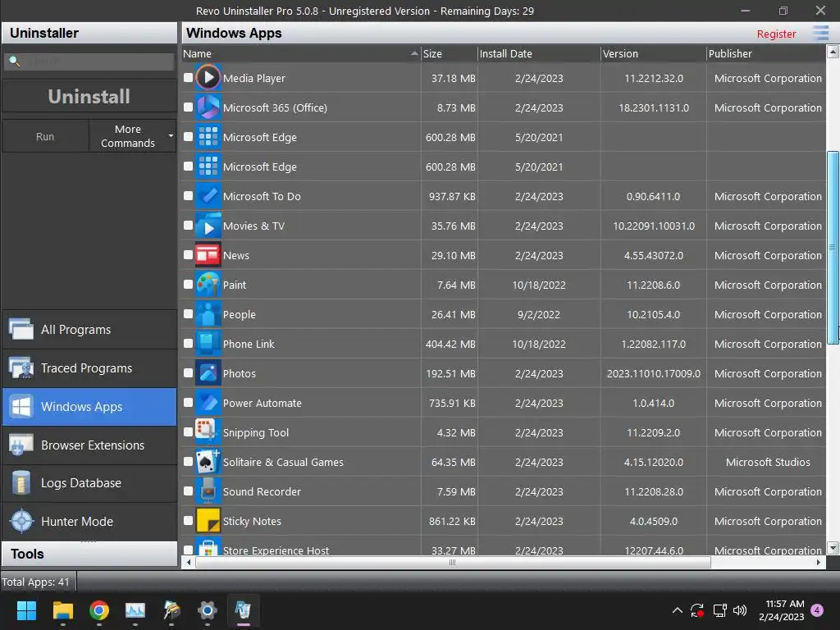
Task: Open the taskbar clock and date
Action: 782,610
